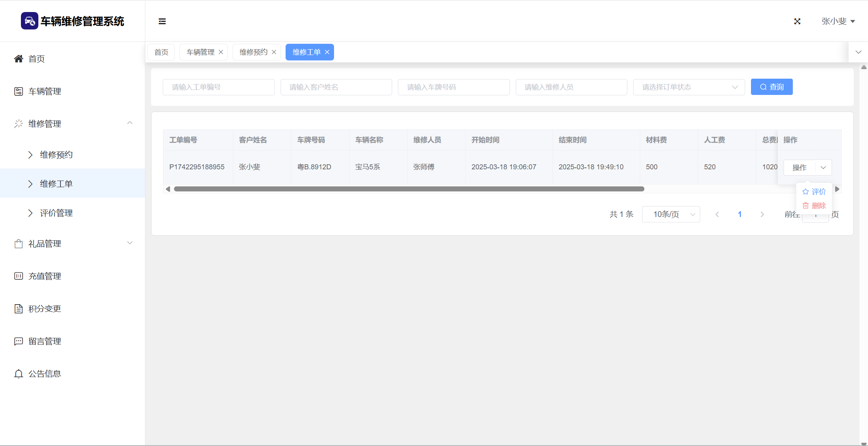Close the 维修预约 tab
Screen dimensions: 868x446
[274, 52]
